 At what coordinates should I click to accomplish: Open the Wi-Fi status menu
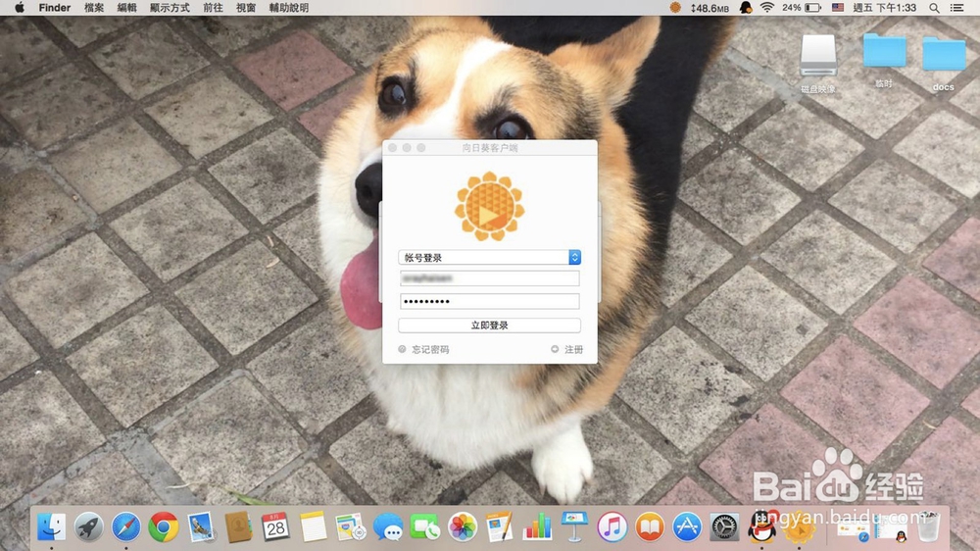click(767, 8)
